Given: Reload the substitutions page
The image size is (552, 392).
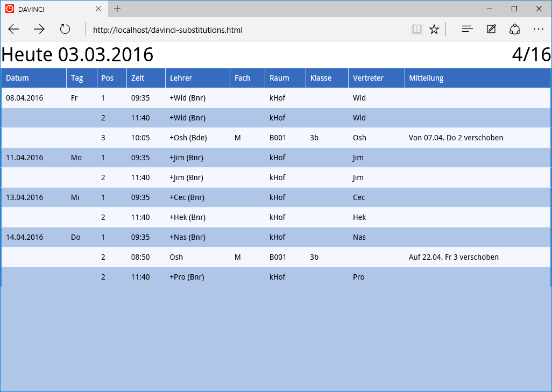Looking at the screenshot, I should click(65, 29).
